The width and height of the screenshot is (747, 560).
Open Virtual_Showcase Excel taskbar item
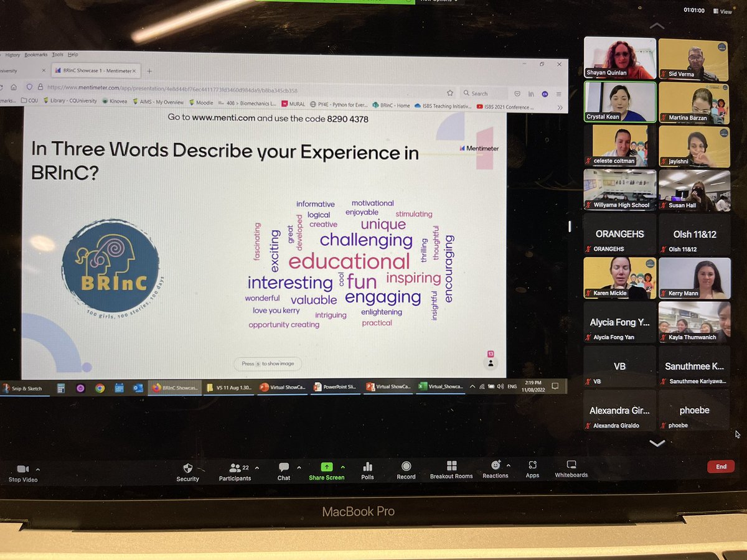[x=441, y=386]
